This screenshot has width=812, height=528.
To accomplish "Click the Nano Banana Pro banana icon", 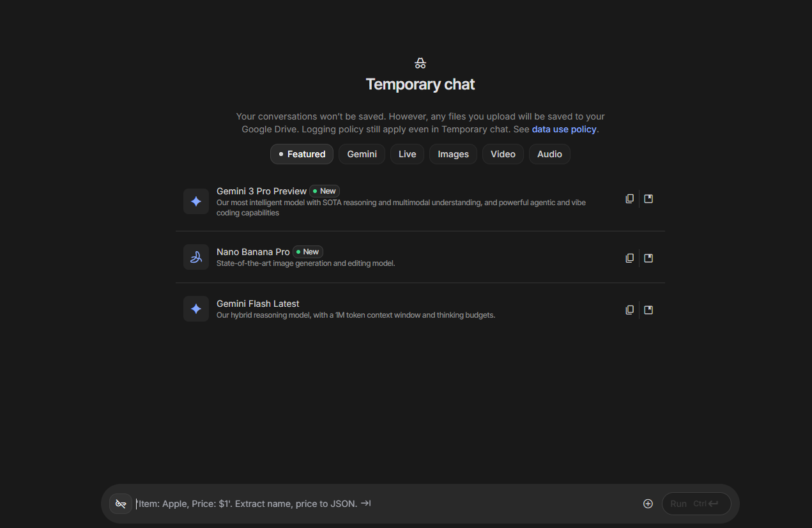I will tap(196, 257).
